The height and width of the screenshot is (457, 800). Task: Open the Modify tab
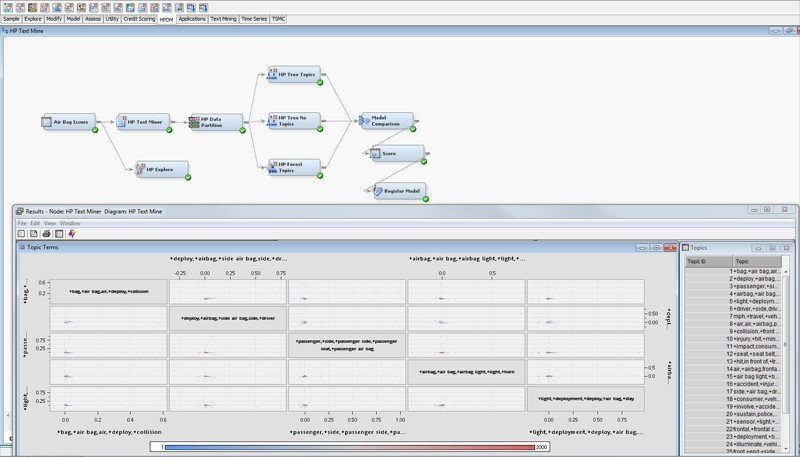[54, 19]
